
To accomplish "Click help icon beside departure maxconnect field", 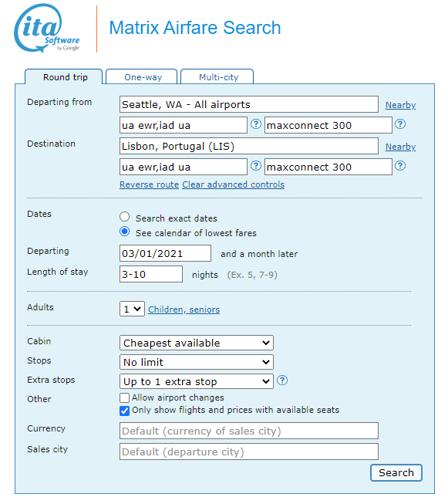I will [x=400, y=124].
